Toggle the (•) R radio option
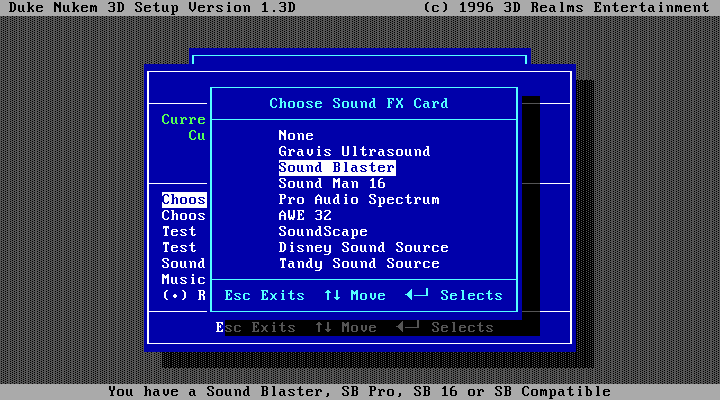720x400 pixels. coord(184,295)
